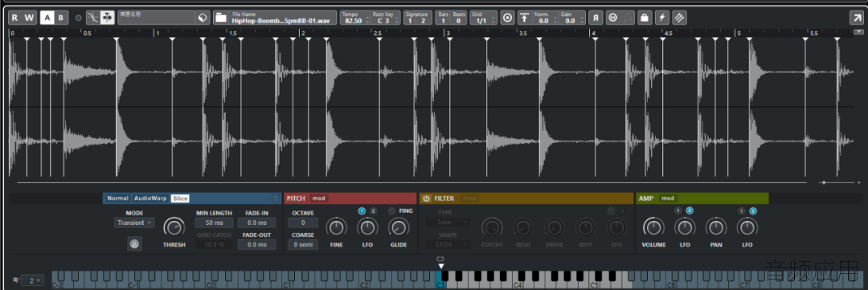Enable monophonic mode icon
The width and height of the screenshot is (868, 290).
point(612,18)
